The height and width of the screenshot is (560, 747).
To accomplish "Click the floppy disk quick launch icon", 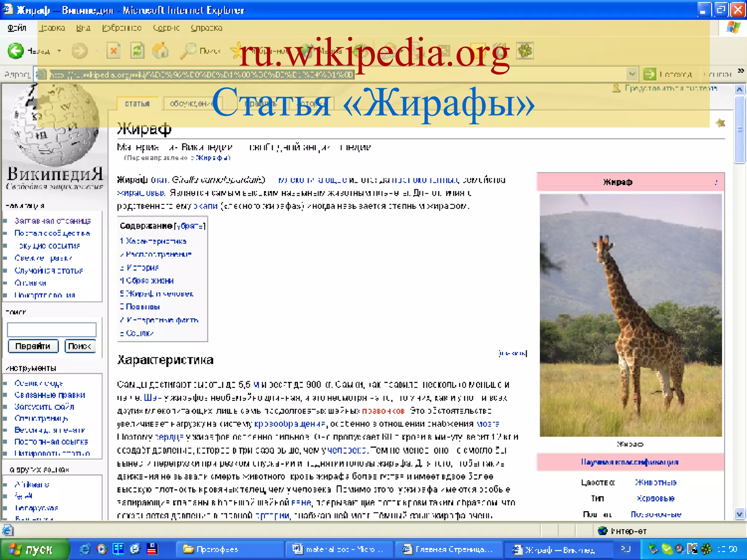I will point(152,549).
